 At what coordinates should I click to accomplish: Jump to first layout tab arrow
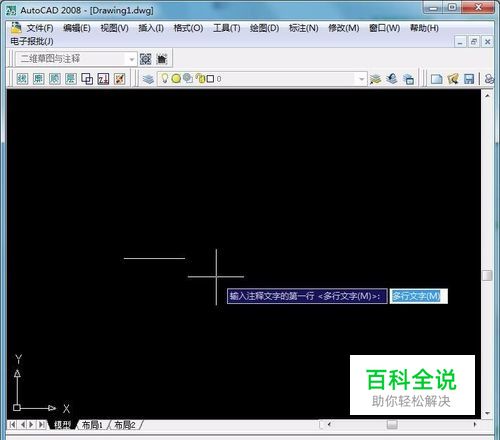click(x=13, y=425)
